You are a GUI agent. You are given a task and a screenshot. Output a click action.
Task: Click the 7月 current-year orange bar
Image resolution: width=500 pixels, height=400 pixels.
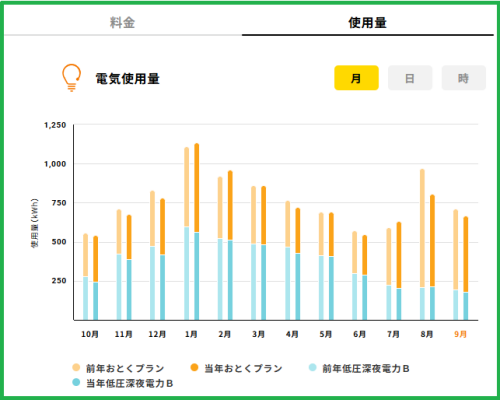pos(399,255)
